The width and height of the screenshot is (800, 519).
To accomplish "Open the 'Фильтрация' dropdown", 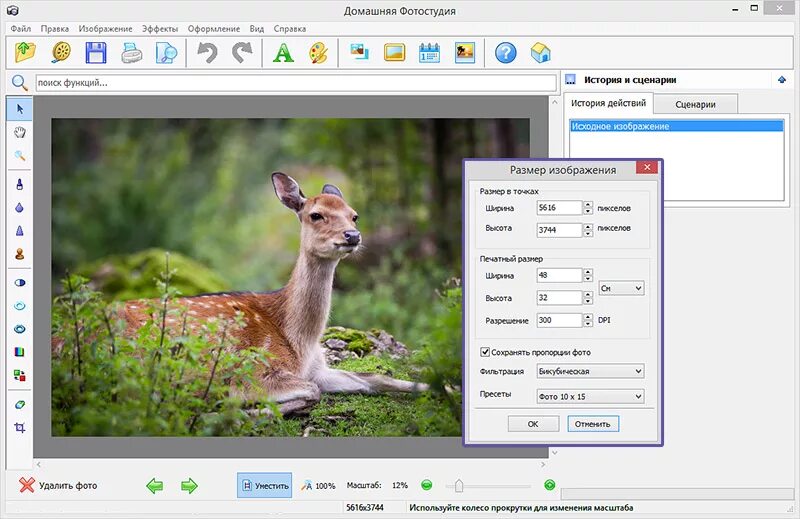I will pos(590,371).
